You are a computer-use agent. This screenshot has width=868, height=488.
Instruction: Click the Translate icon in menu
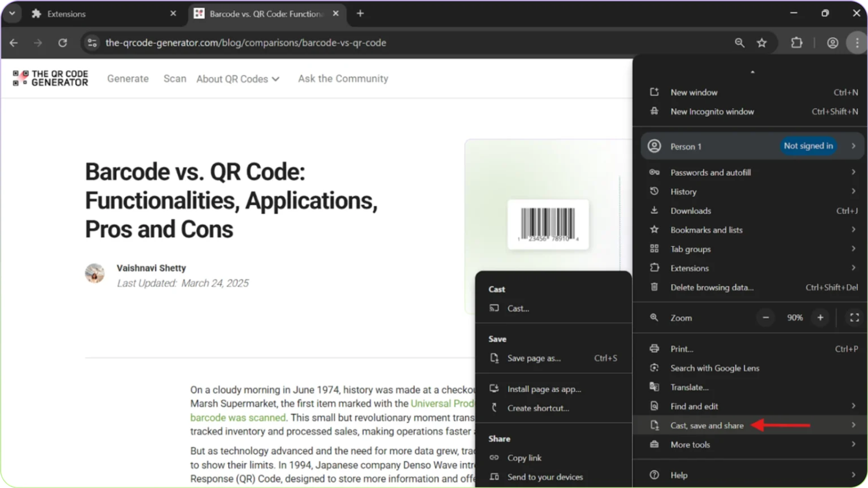(654, 387)
